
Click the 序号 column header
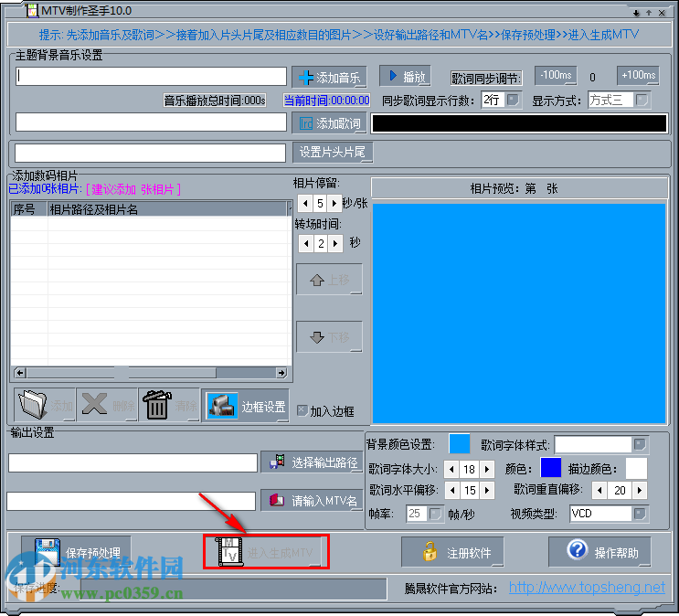pos(29,209)
